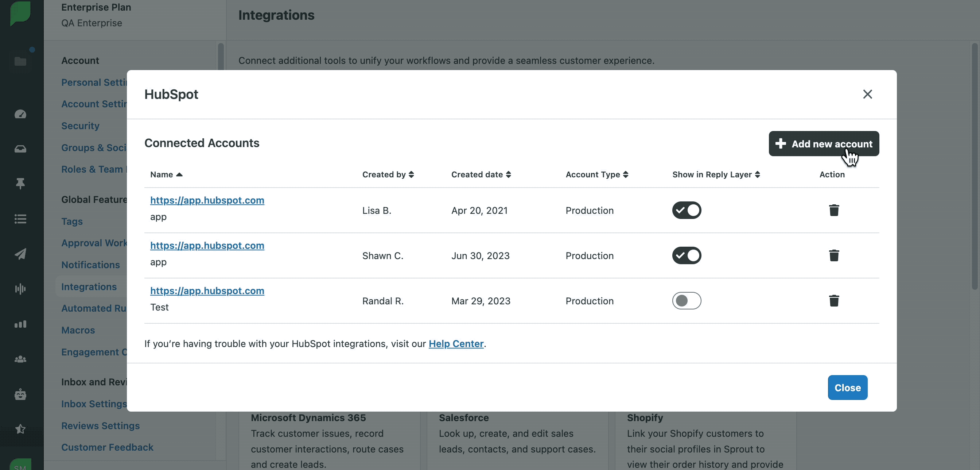Enable reply layer for Randal R. account
Viewport: 980px width, 470px height.
tap(686, 301)
